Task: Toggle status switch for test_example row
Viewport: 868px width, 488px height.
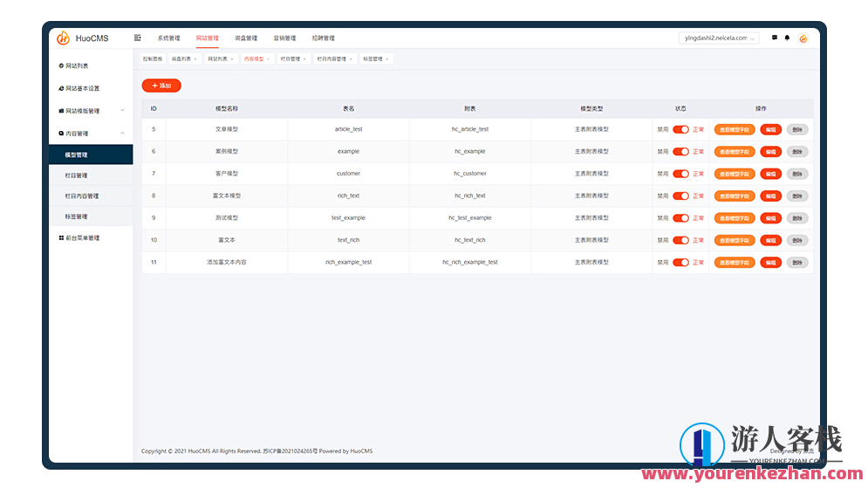Action: (x=681, y=218)
